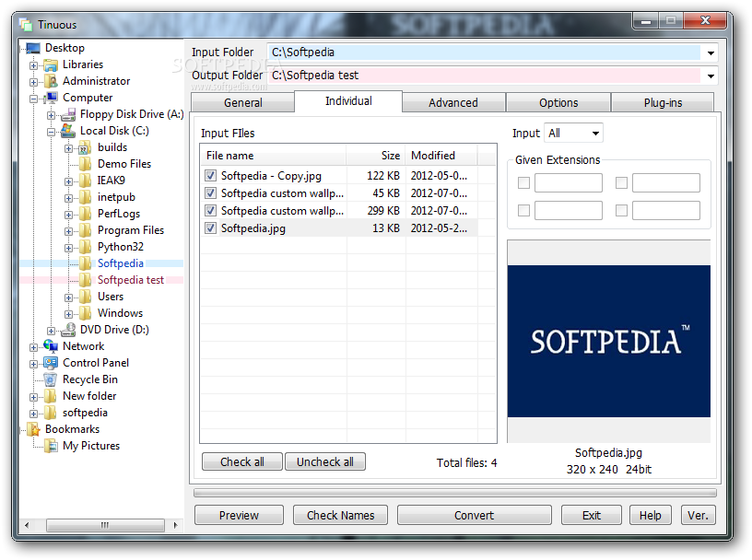The width and height of the screenshot is (752, 560).
Task: Expand the DVD Drive (D:) node
Action: pos(51,331)
